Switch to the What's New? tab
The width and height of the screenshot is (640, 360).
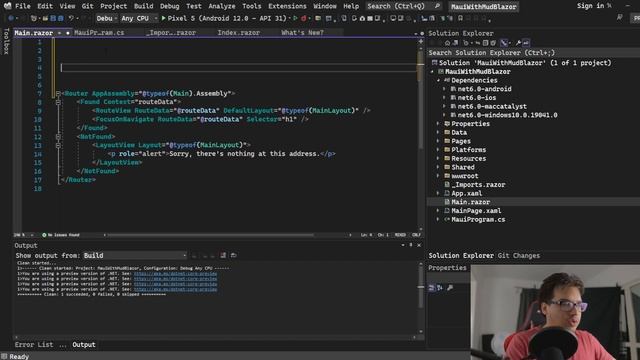pyautogui.click(x=302, y=33)
